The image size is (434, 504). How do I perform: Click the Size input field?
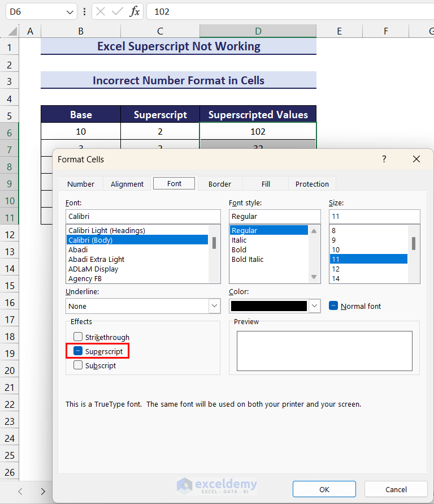[374, 216]
